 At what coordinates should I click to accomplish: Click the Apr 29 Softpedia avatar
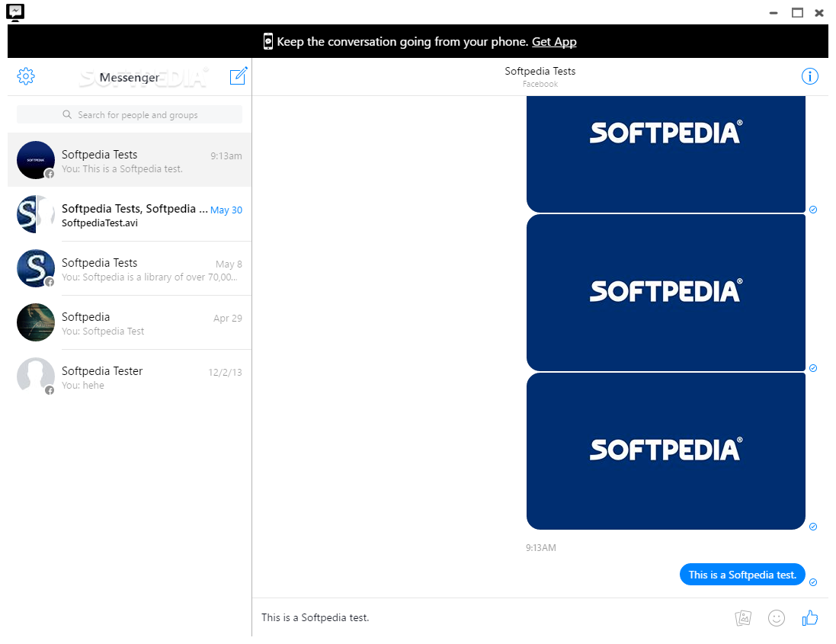coord(36,322)
